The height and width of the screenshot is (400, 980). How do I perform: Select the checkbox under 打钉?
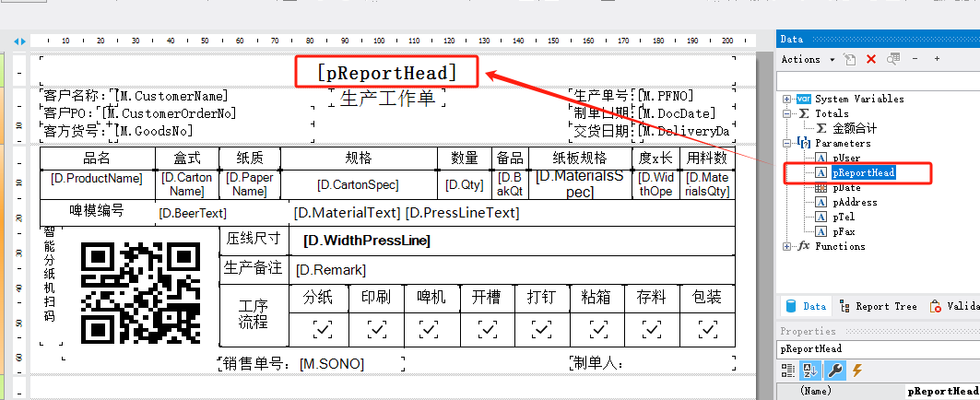click(542, 329)
